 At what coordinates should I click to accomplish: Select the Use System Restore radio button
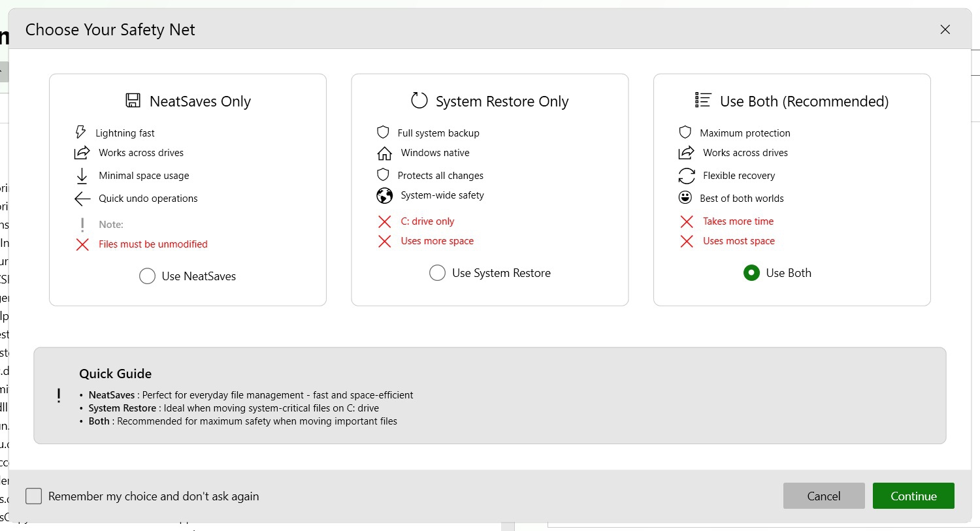click(438, 273)
